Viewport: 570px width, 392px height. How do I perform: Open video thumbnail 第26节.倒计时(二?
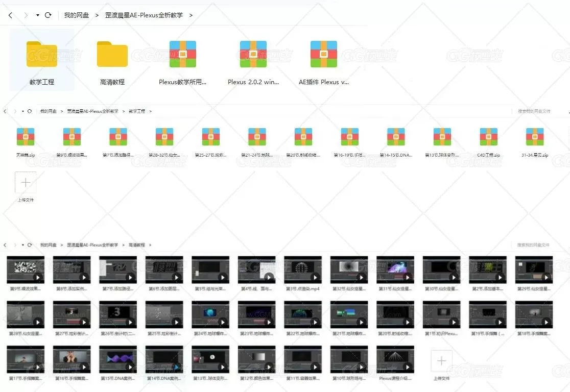click(x=118, y=314)
